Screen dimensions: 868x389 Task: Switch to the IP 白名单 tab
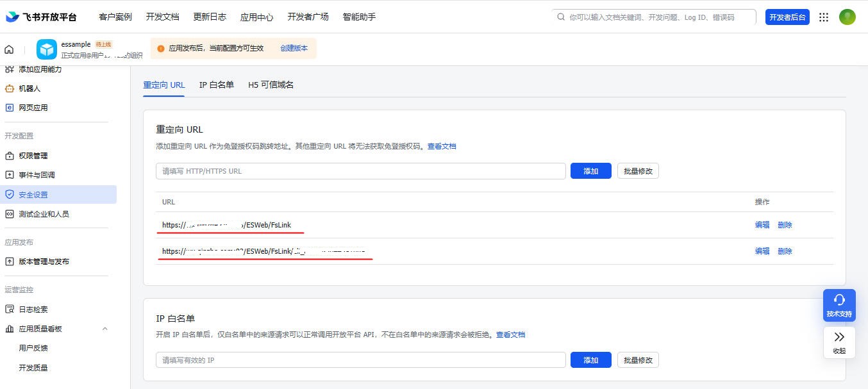216,85
